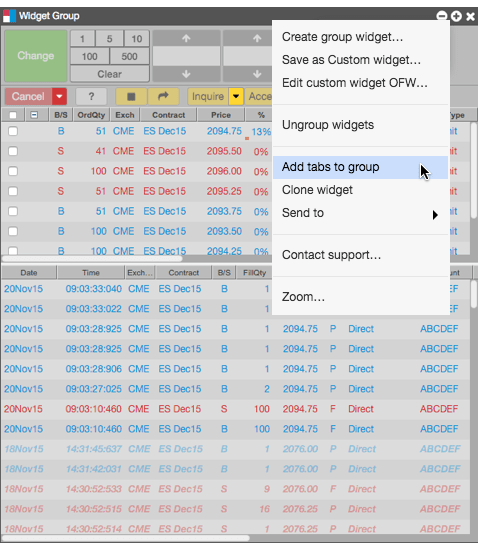Click the yellow stop square icon button
Viewport: 479px width, 554px height.
(131, 96)
